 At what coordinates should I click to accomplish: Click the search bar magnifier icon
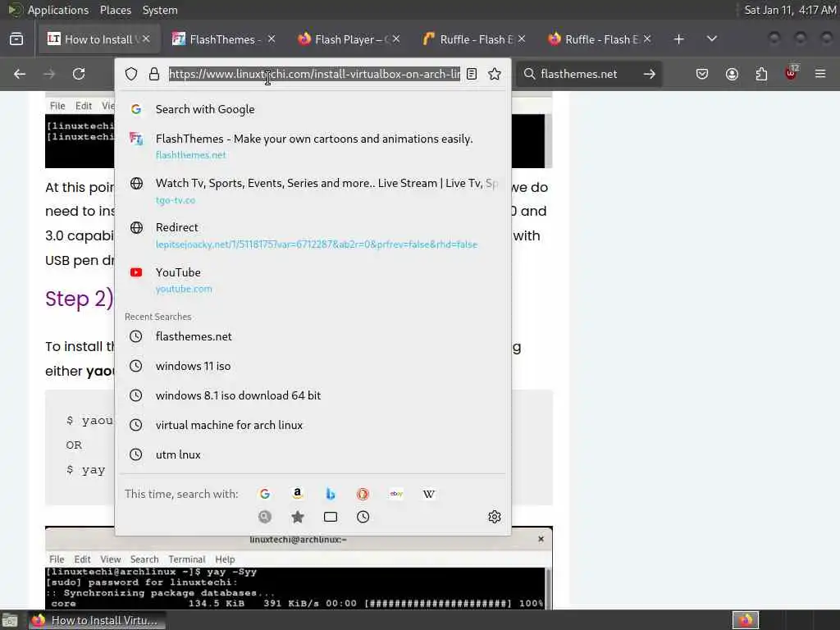pos(529,74)
